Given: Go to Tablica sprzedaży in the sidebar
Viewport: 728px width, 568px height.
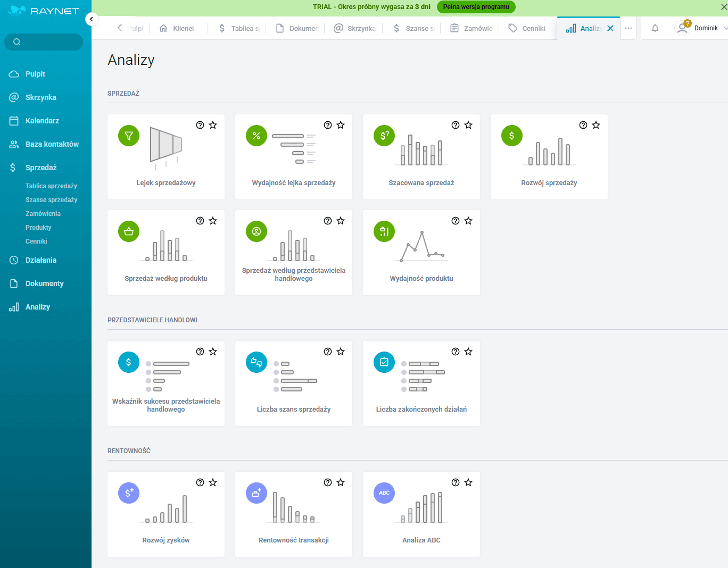Looking at the screenshot, I should (51, 186).
